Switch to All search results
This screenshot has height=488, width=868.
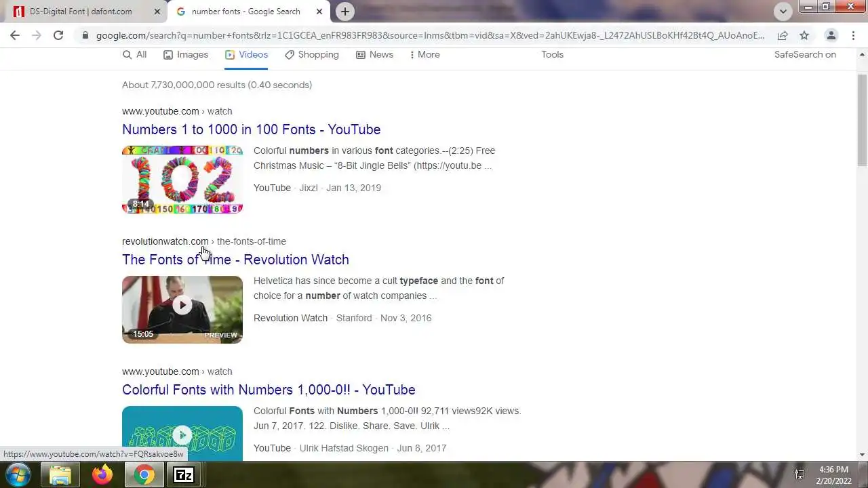[x=134, y=54]
